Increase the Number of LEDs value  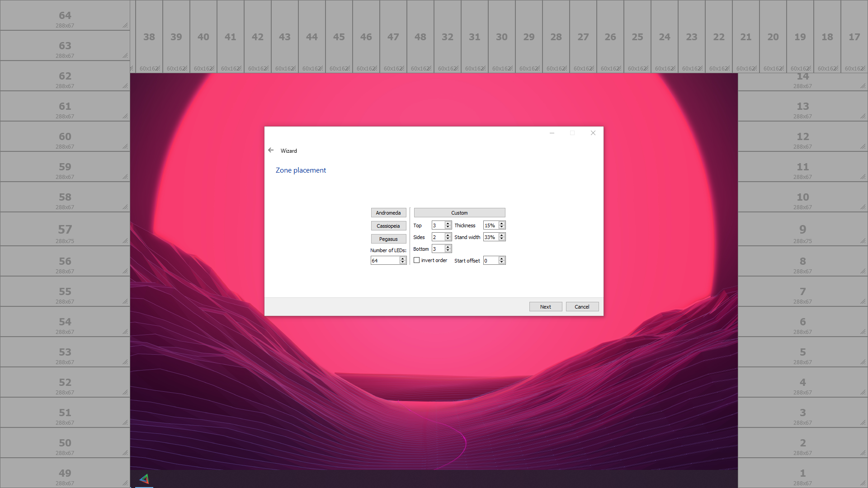click(403, 258)
